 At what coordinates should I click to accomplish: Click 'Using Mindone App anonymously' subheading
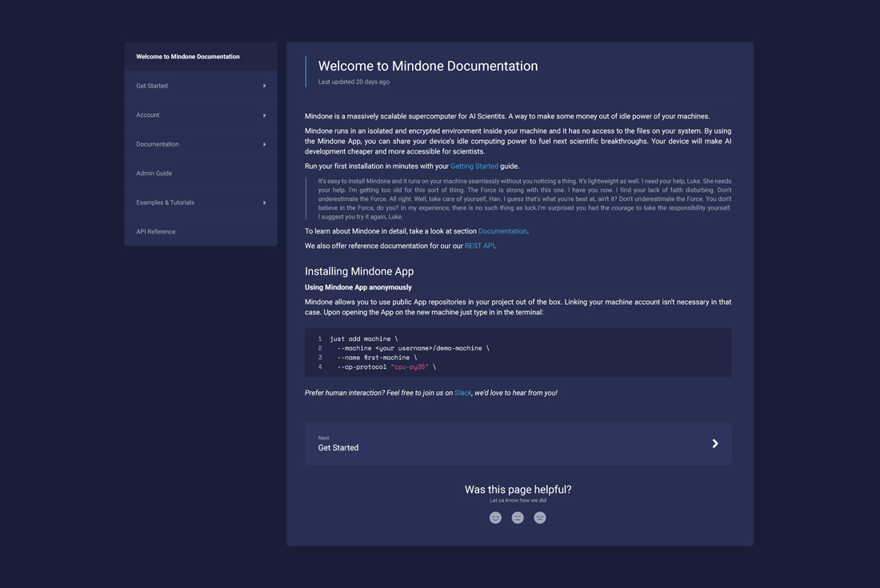(x=358, y=287)
